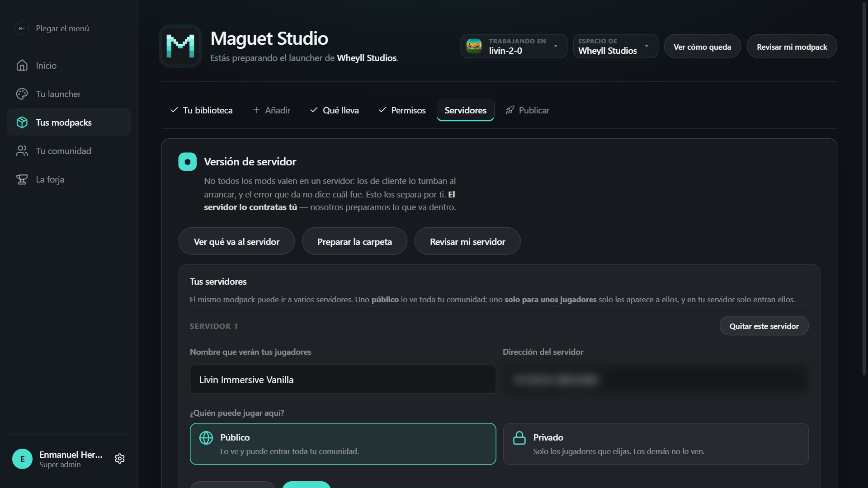The image size is (868, 488).
Task: Open La forja anvil icon
Action: (x=22, y=179)
